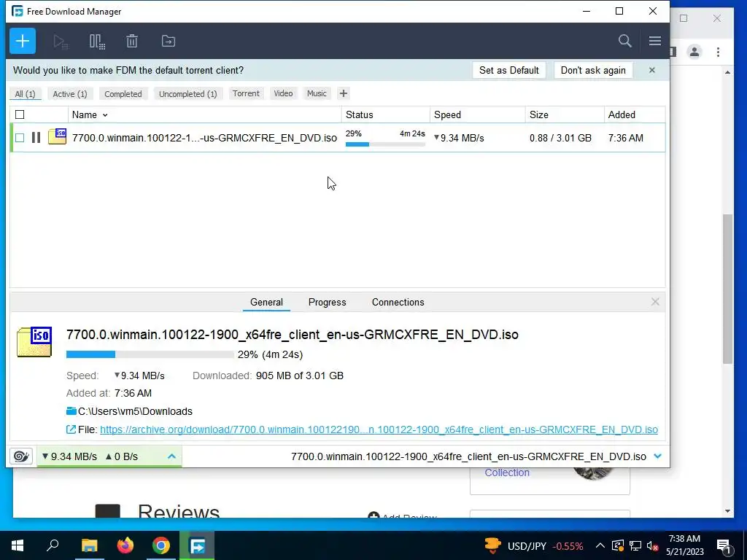The height and width of the screenshot is (560, 747).
Task: Click the trash delete icon in toolbar
Action: (132, 41)
